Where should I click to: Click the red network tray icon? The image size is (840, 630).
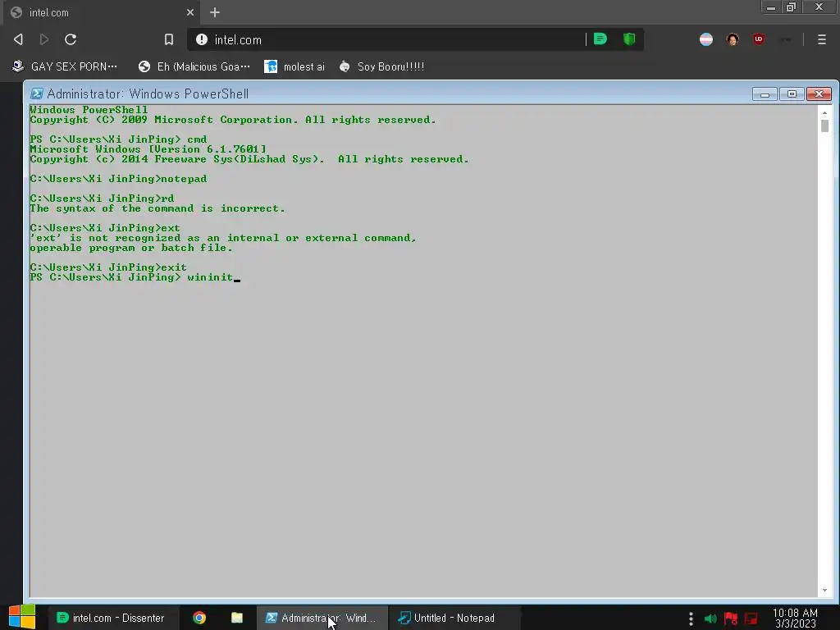[x=751, y=619]
